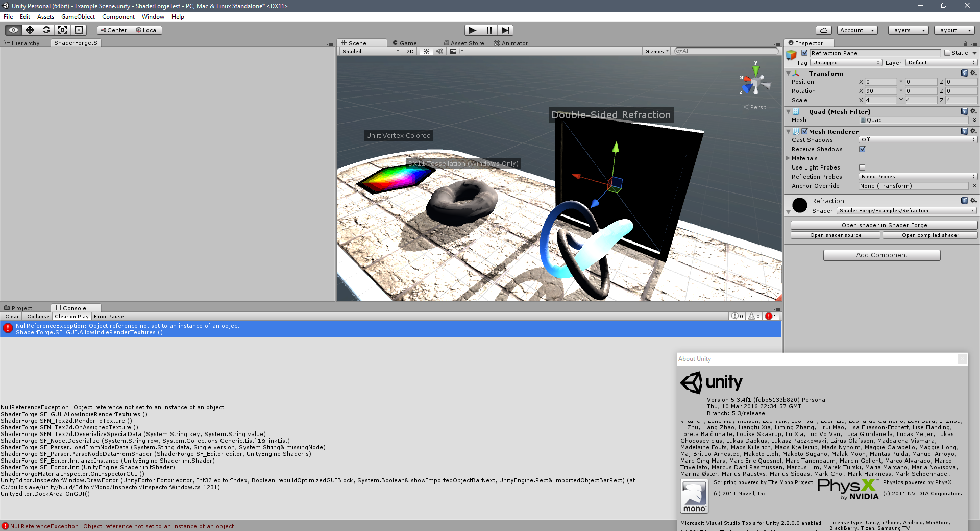
Task: Uncheck Receive Shadows
Action: (x=862, y=149)
